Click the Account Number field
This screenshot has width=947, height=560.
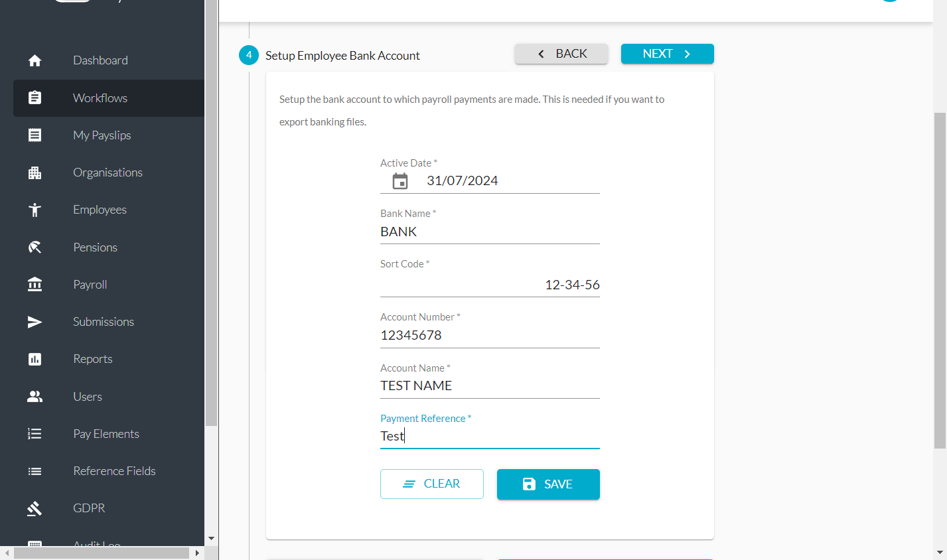pos(490,336)
